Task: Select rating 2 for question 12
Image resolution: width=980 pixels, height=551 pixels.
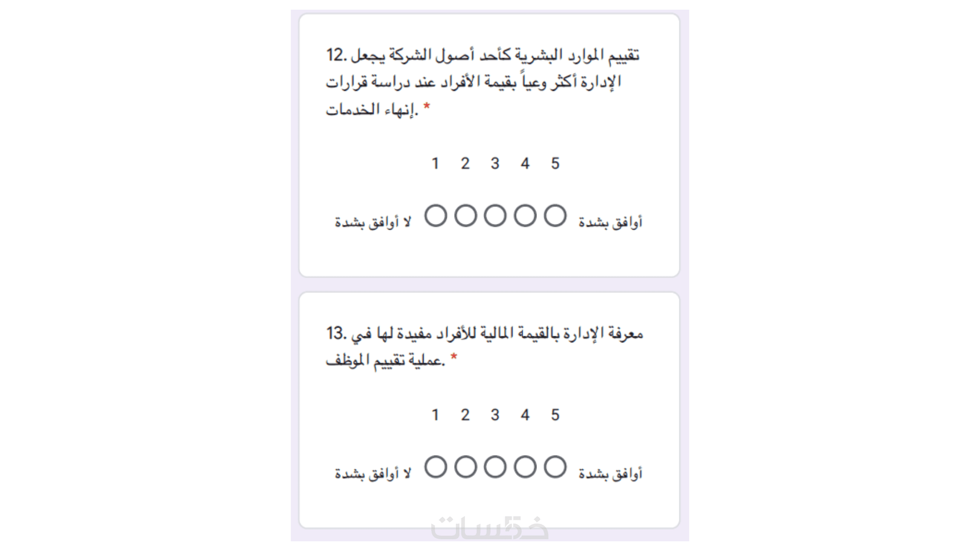Action: click(x=465, y=216)
